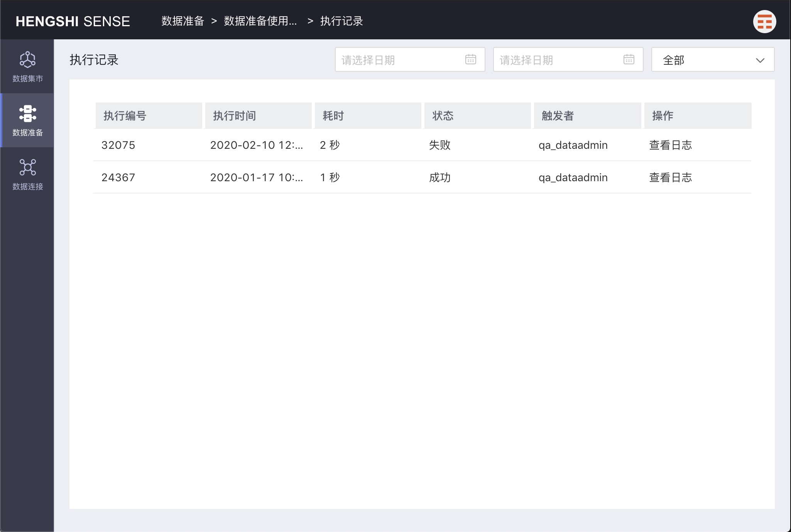
Task: Click the time cell 2020-02-10 12:...
Action: pos(257,145)
